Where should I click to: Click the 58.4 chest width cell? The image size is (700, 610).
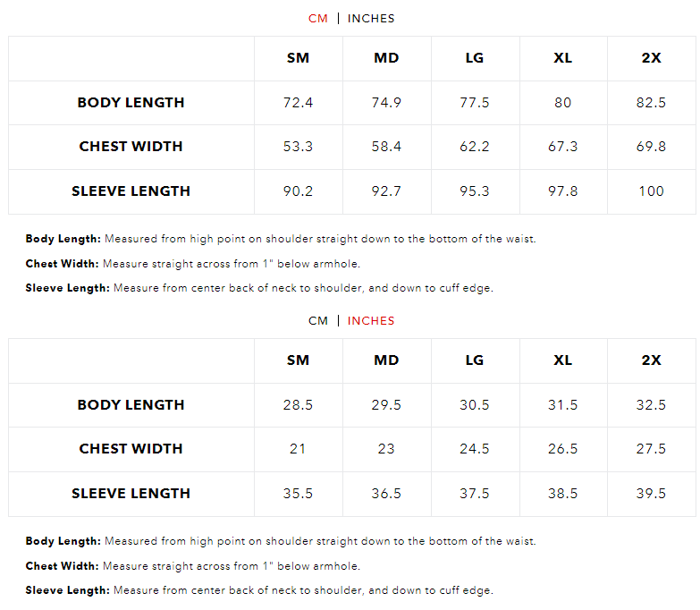point(386,147)
